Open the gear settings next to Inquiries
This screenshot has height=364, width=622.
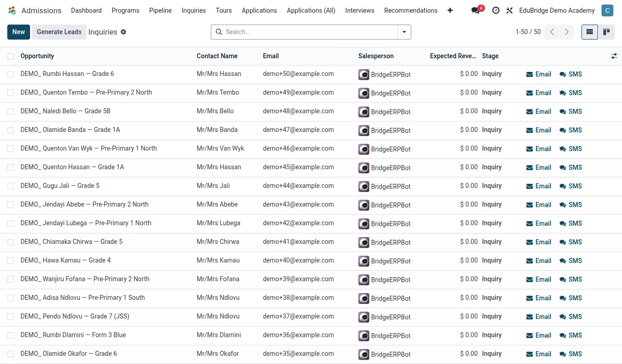coord(123,32)
